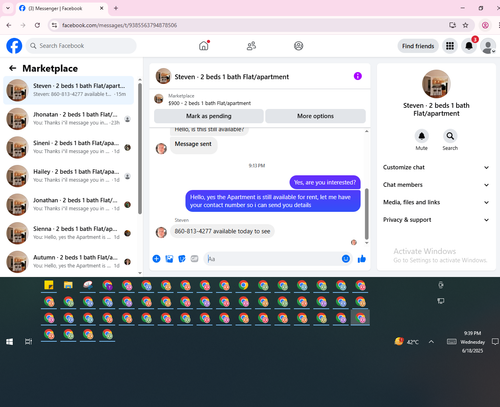Bookmark this page with star icon
500x407 pixels.
[x=465, y=25]
